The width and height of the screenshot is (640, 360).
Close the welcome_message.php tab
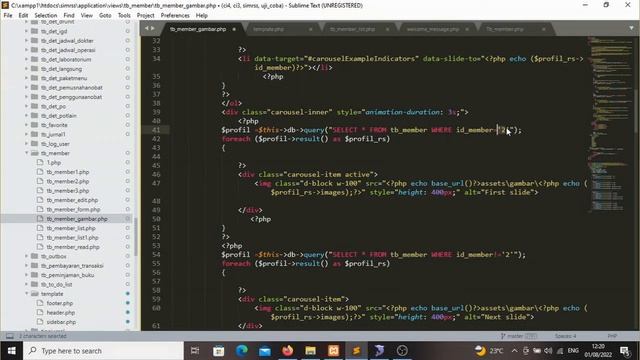tap(467, 29)
